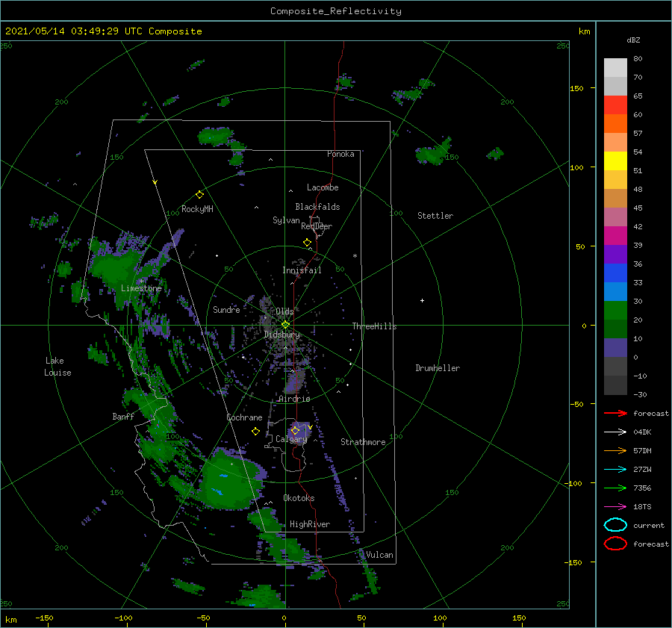Click the Sylvan label
The image size is (672, 628).
(286, 220)
